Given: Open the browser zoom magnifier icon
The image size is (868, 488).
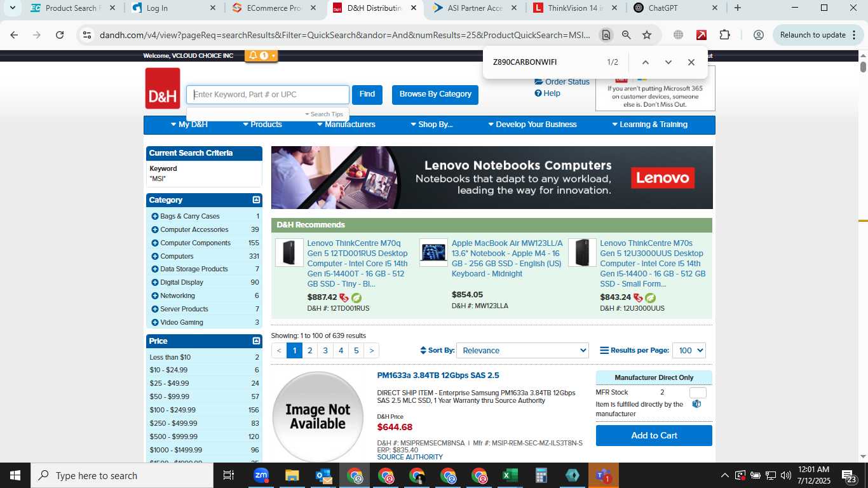Looking at the screenshot, I should [627, 35].
